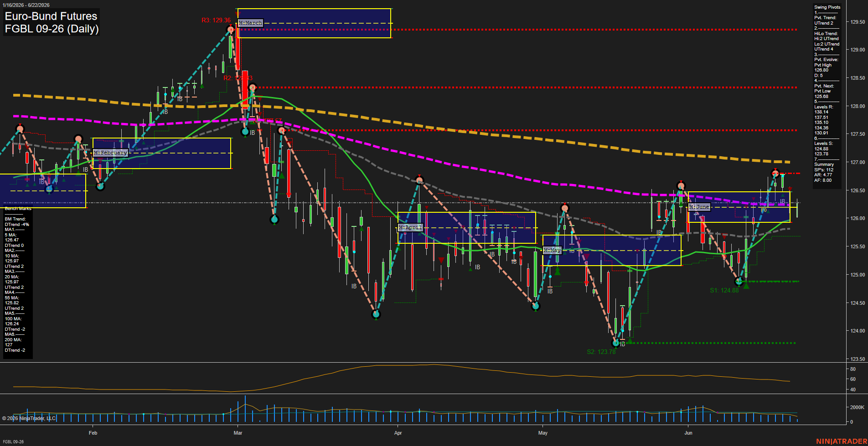Image resolution: width=868 pixels, height=446 pixels.
Task: Click the swing high pivot marker at R3
Action: tap(231, 30)
